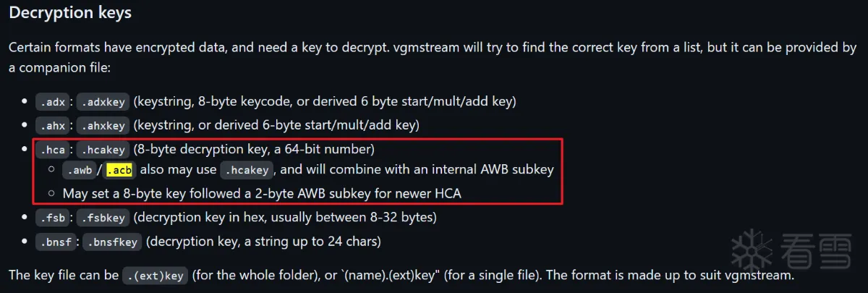Click the .ahx extension tag
Image resolution: width=868 pixels, height=293 pixels.
coord(54,125)
